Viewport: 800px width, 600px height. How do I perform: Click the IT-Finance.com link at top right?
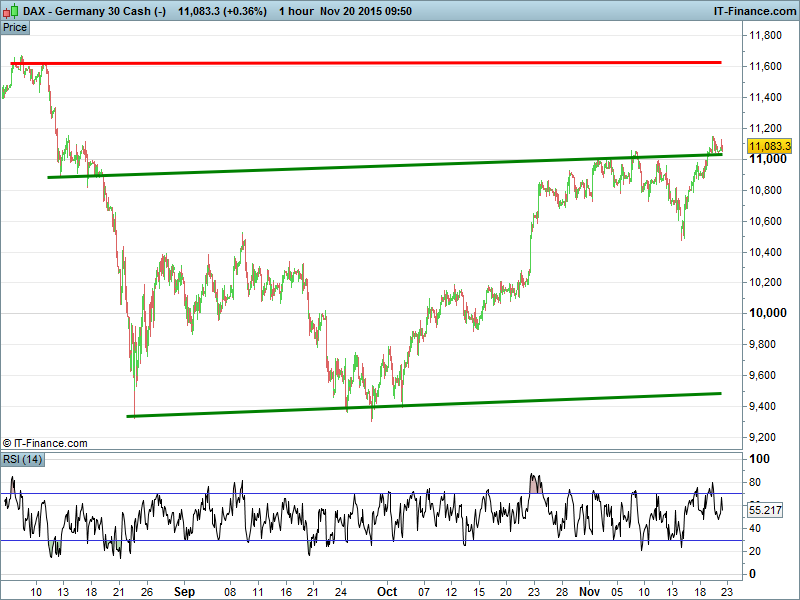point(754,11)
